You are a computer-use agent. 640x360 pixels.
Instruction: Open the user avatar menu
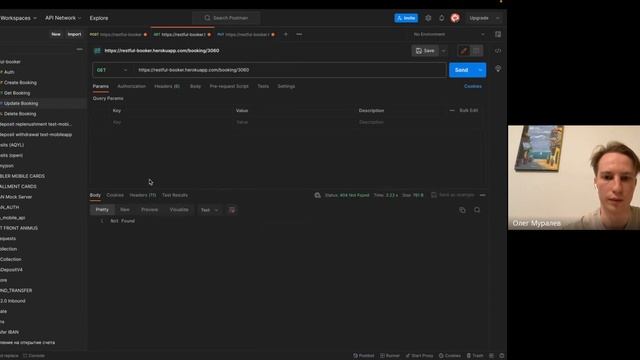point(455,18)
